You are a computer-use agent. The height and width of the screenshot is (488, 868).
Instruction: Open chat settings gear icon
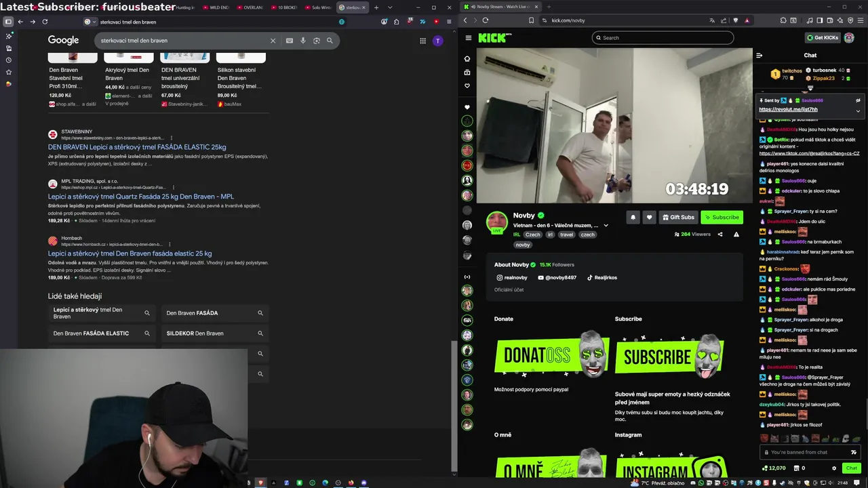(x=834, y=468)
